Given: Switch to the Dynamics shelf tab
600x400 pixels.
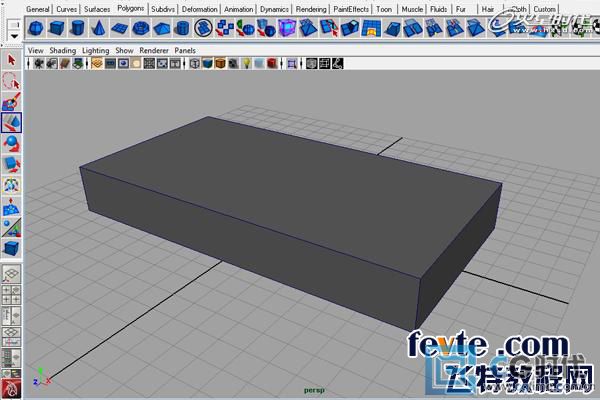Looking at the screenshot, I should 274,9.
